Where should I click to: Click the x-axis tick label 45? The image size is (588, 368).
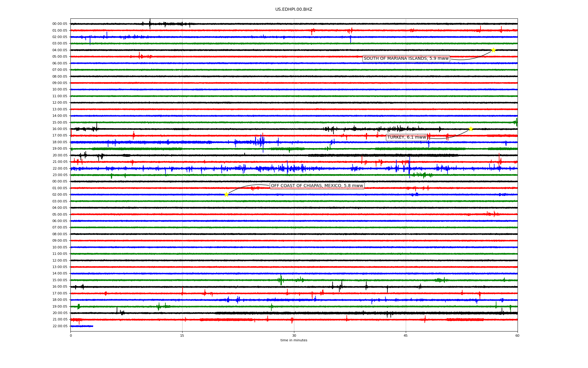tap(406, 335)
